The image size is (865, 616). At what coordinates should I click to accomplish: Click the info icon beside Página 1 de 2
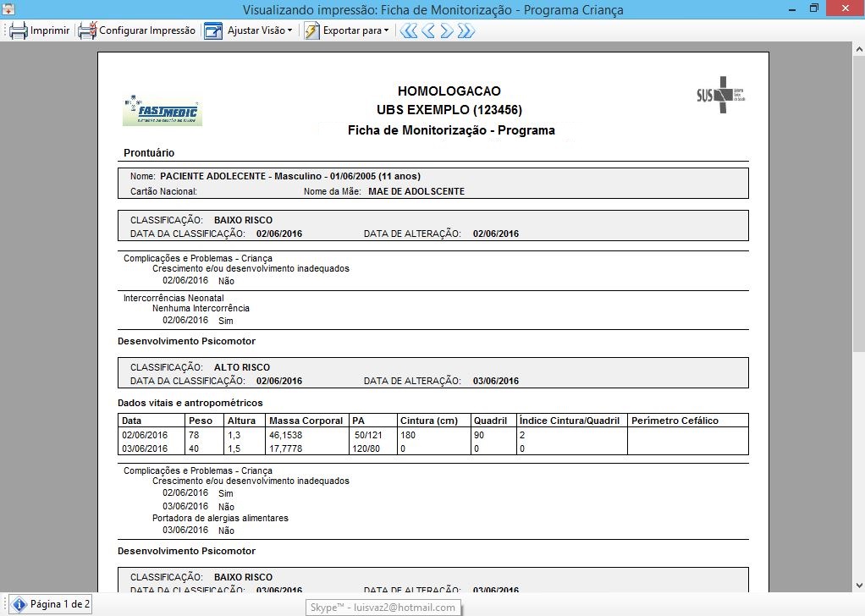click(19, 604)
